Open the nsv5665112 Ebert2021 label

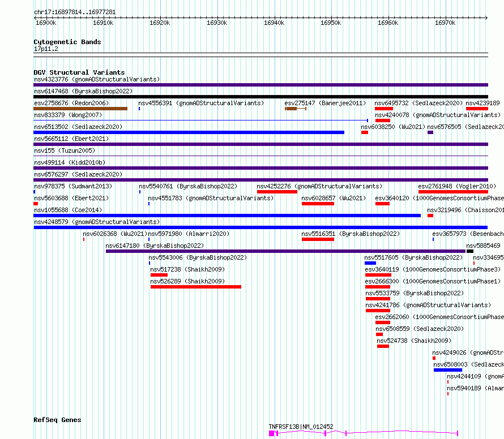click(x=71, y=139)
